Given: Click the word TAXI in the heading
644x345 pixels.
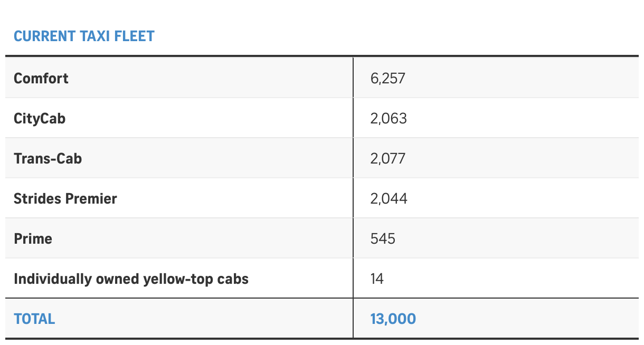Looking at the screenshot, I should 96,36.
